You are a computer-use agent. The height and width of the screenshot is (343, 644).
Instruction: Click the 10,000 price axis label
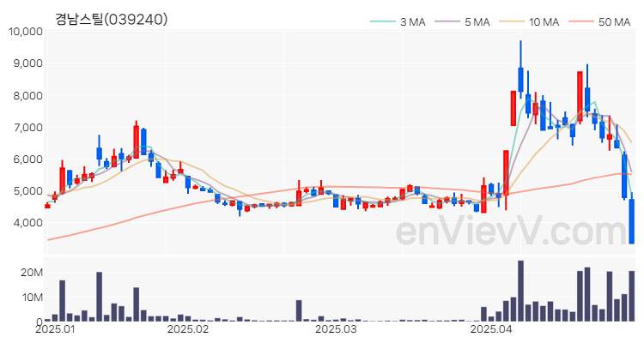[x=26, y=32]
